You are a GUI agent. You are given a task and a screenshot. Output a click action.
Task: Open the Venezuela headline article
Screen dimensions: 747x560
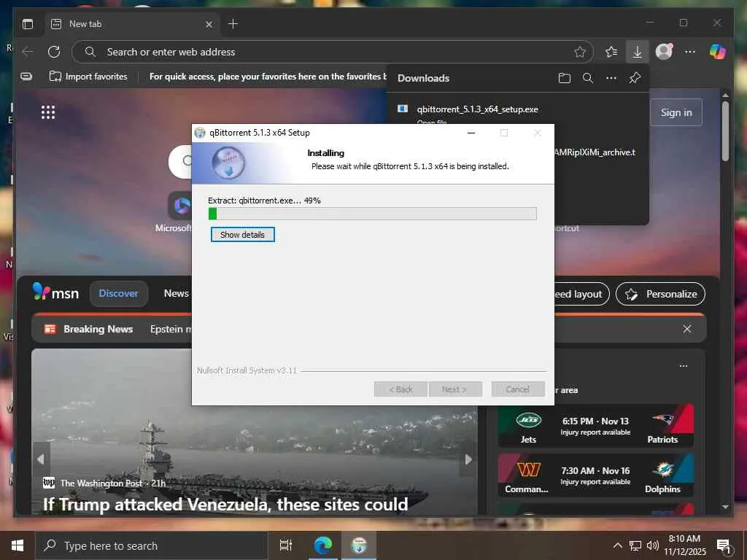[x=225, y=504]
